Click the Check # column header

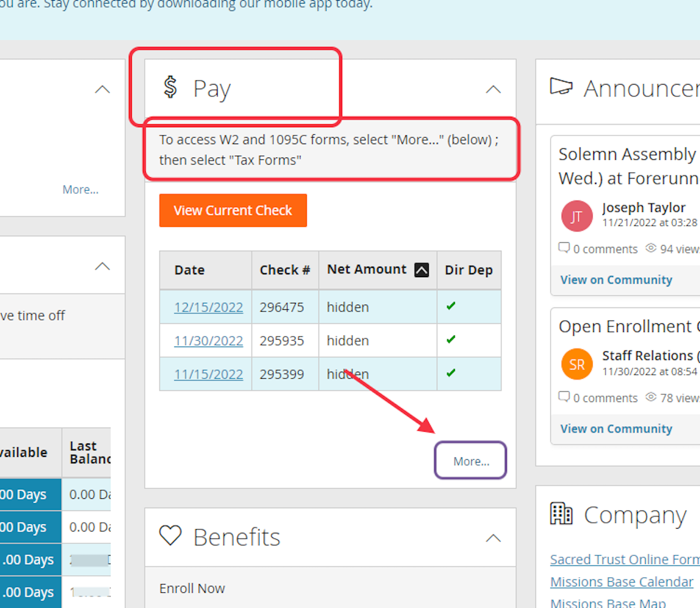click(285, 270)
